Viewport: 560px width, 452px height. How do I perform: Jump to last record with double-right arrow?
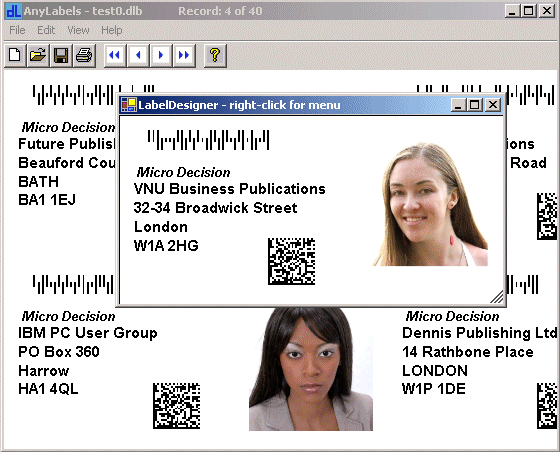[x=184, y=55]
